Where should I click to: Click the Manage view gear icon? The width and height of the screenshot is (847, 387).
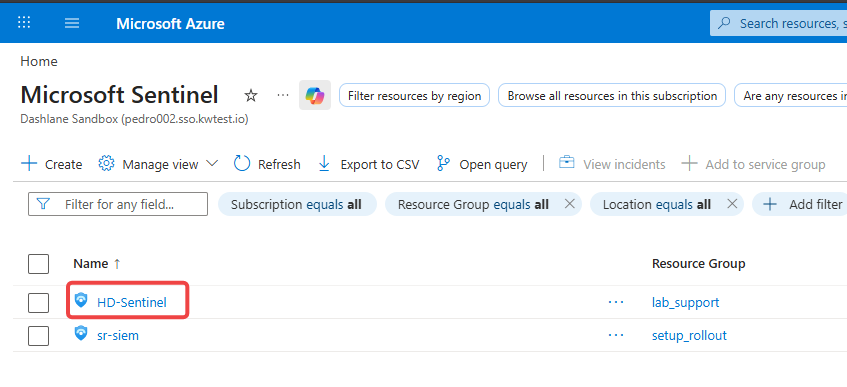tap(106, 163)
